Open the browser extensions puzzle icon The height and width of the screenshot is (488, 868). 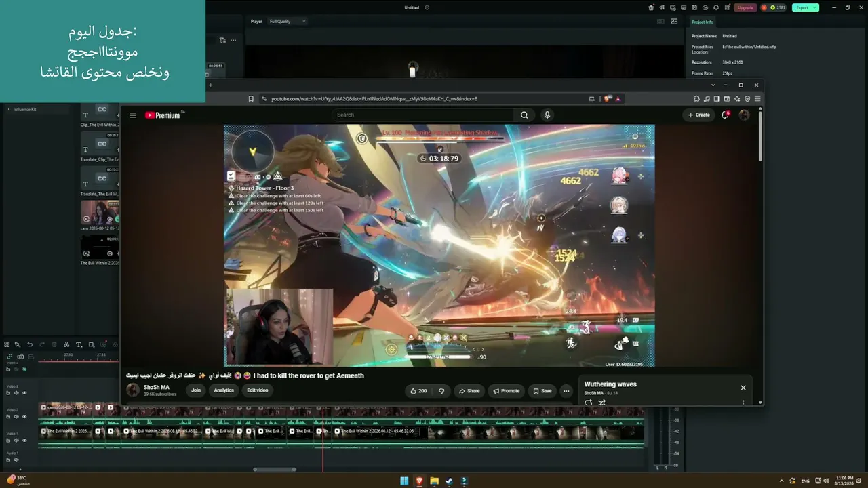click(696, 99)
